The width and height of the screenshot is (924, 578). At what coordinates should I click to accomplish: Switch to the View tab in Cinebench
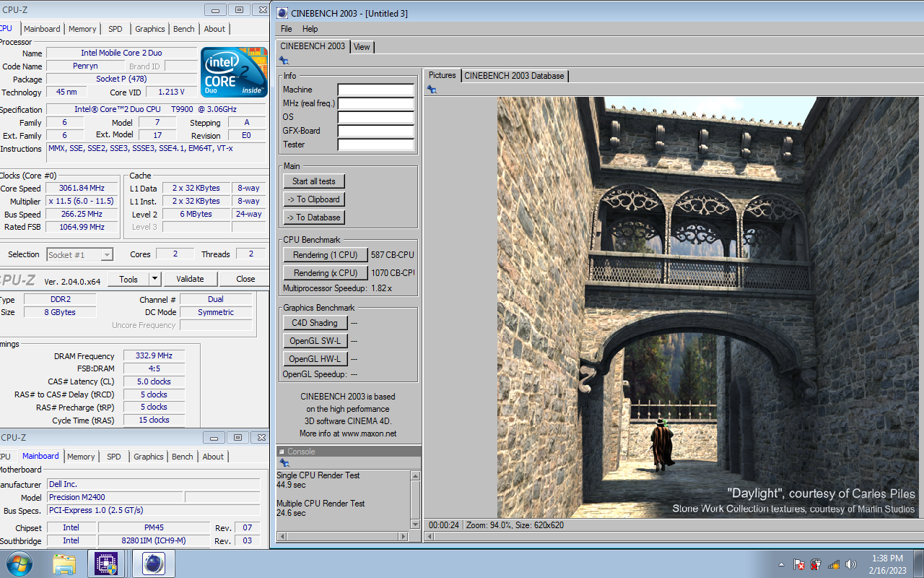point(362,47)
